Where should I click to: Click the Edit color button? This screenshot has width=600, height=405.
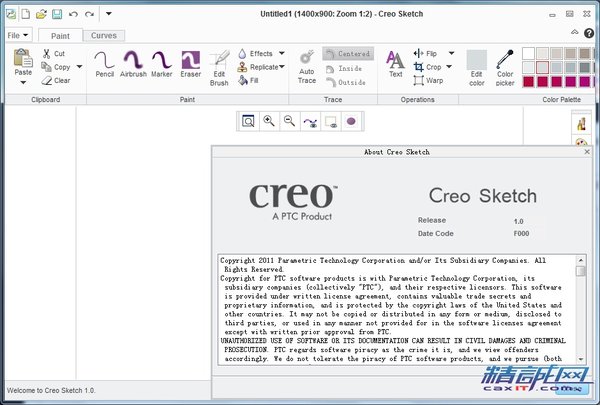[476, 68]
